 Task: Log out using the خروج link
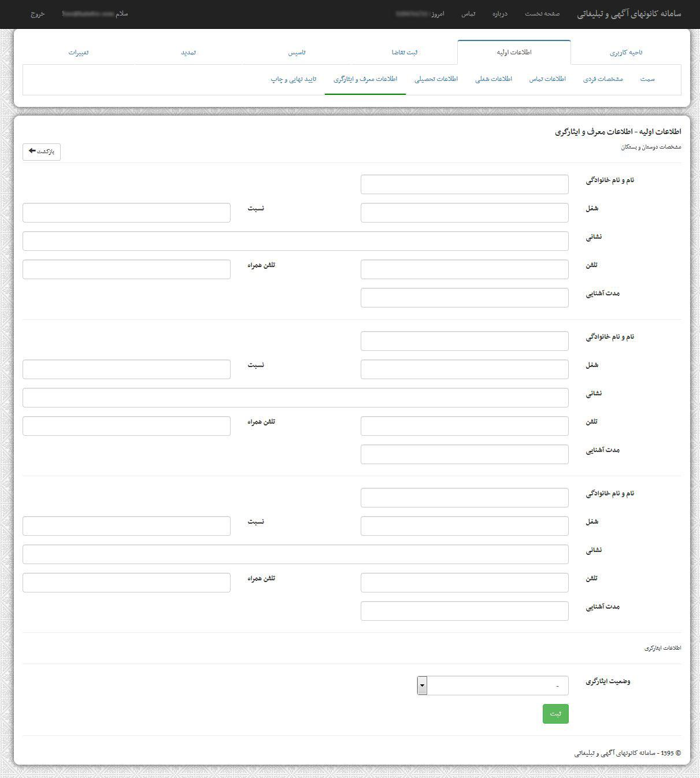(x=38, y=13)
